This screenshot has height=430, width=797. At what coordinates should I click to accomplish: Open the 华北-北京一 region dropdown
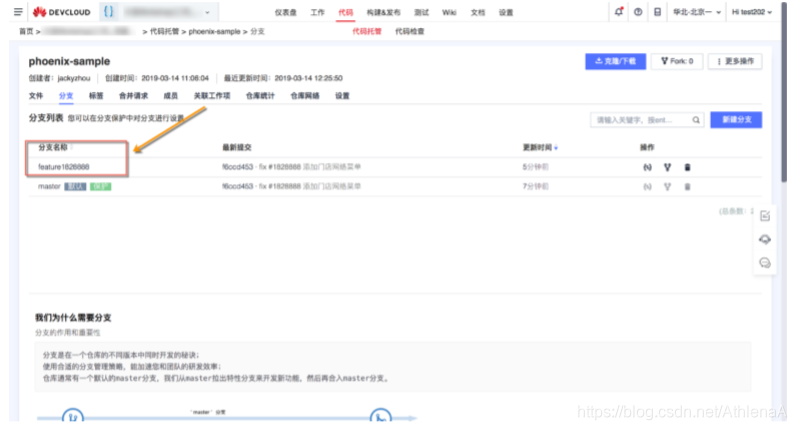[697, 12]
